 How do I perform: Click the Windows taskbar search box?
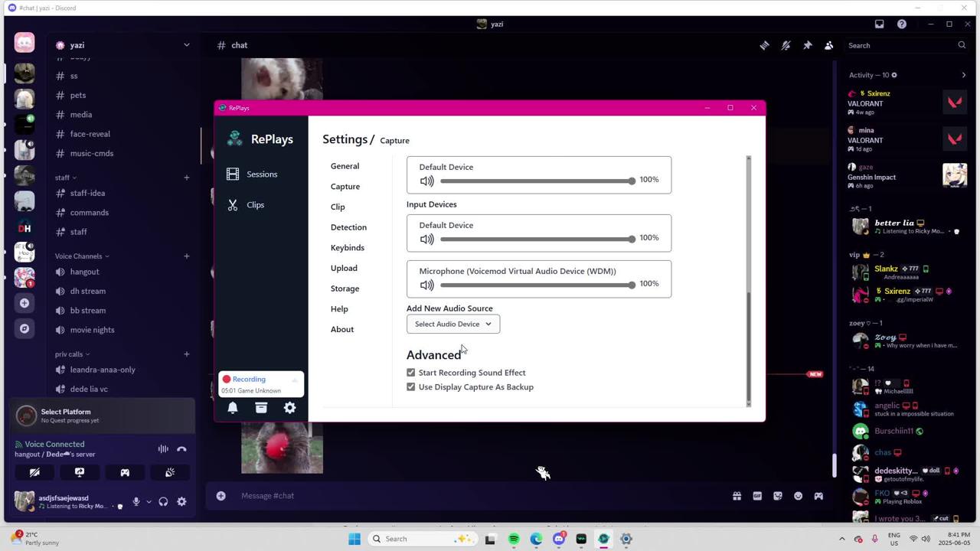click(421, 539)
